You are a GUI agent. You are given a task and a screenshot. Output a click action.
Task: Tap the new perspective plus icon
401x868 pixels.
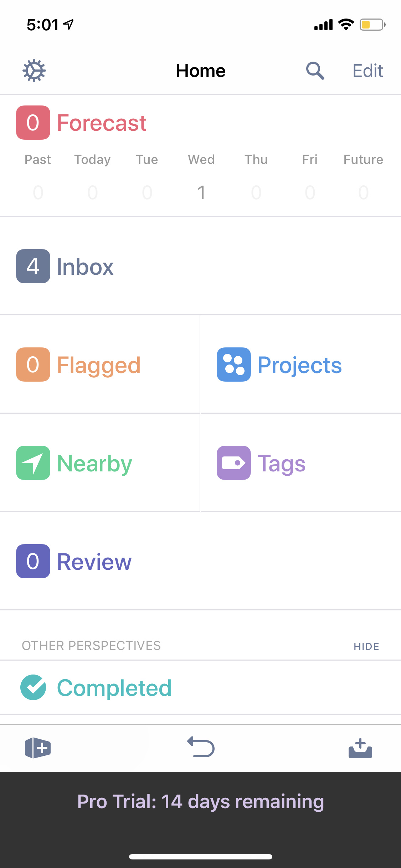[x=38, y=748]
